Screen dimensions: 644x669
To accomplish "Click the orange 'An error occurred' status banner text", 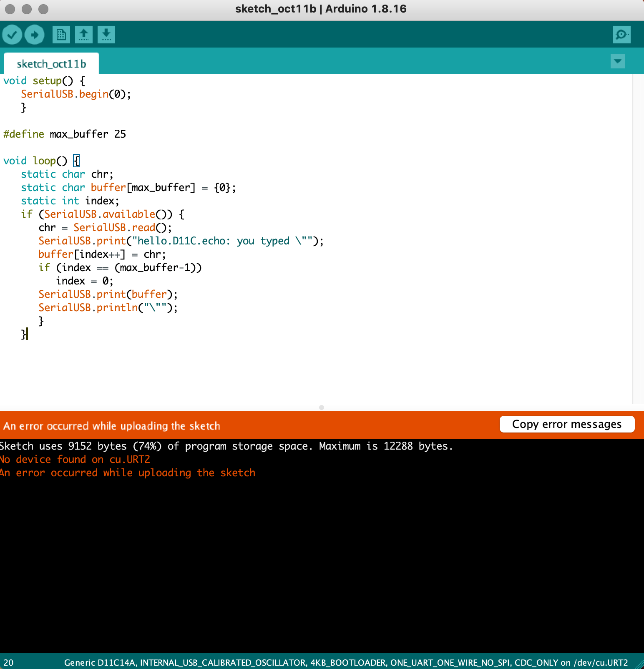I will point(112,426).
